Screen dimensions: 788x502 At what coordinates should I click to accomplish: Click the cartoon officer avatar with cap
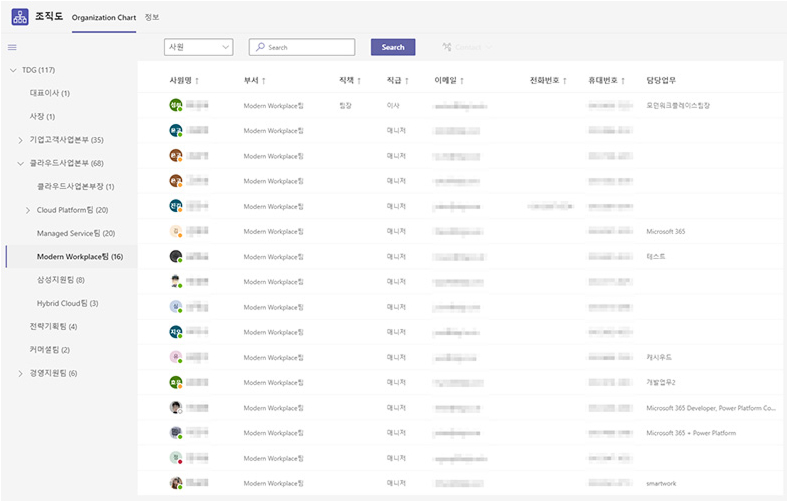[175, 281]
